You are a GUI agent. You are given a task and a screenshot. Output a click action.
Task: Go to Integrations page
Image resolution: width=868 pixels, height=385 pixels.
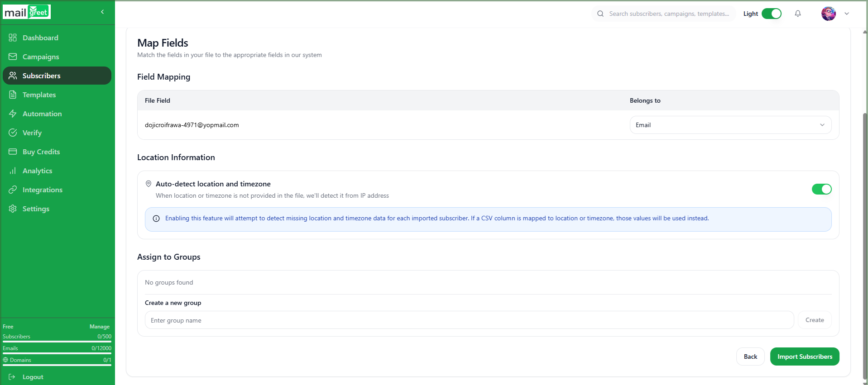(x=57, y=190)
